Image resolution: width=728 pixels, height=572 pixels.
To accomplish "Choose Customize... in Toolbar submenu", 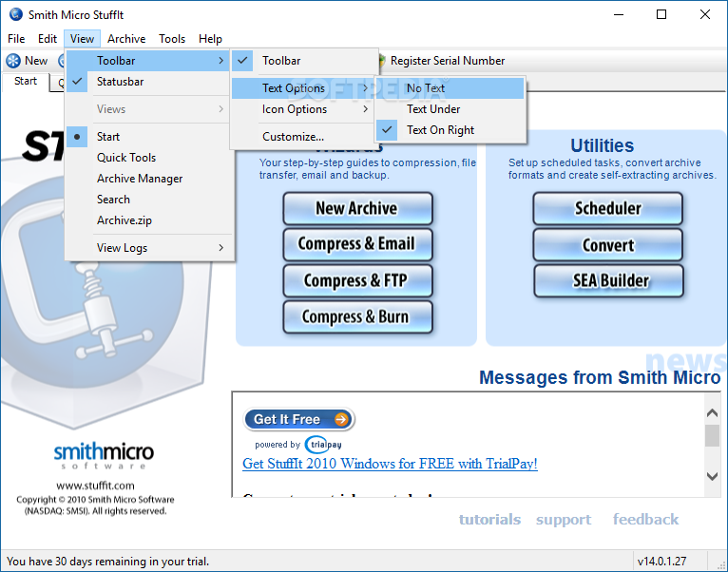I will [x=302, y=137].
